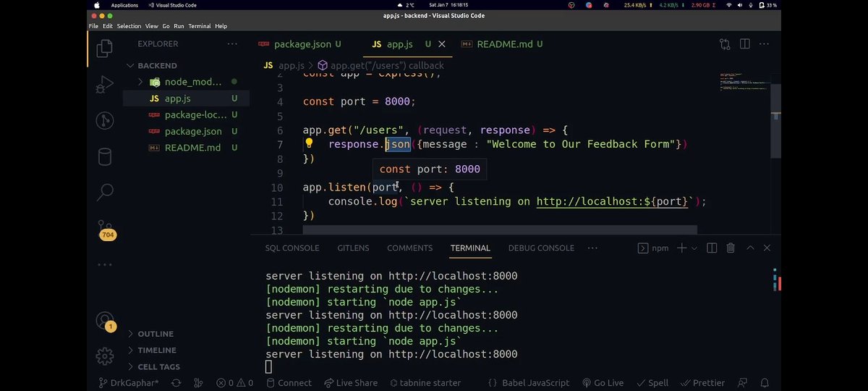Open package-lock file in explorer
The height and width of the screenshot is (391, 868).
[x=186, y=114]
